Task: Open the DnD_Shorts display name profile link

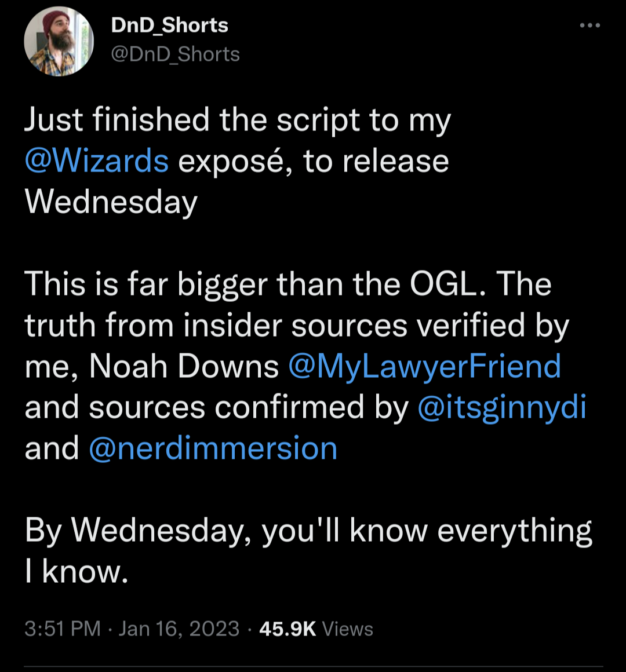Action: click(x=169, y=25)
